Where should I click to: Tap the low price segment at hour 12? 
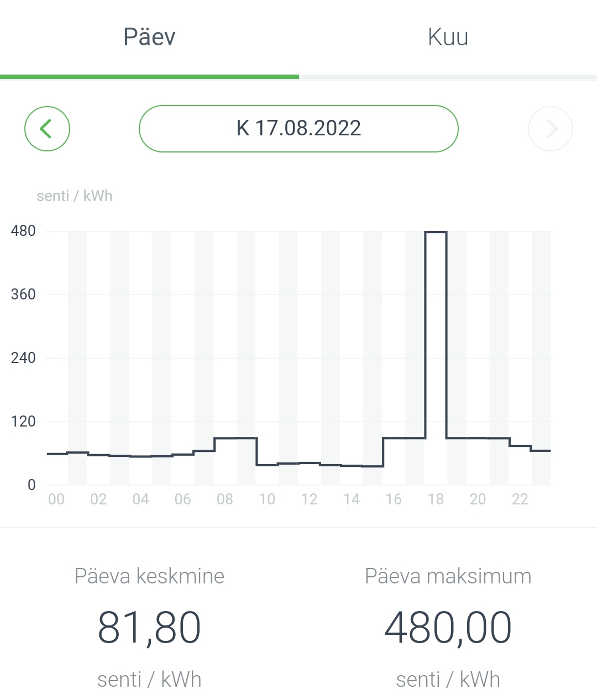coord(309,463)
